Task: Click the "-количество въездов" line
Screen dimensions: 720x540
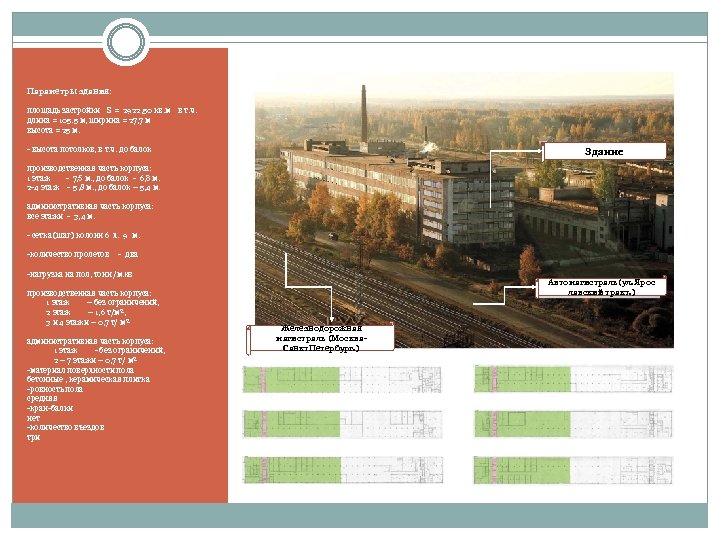Action: pyautogui.click(x=66, y=427)
